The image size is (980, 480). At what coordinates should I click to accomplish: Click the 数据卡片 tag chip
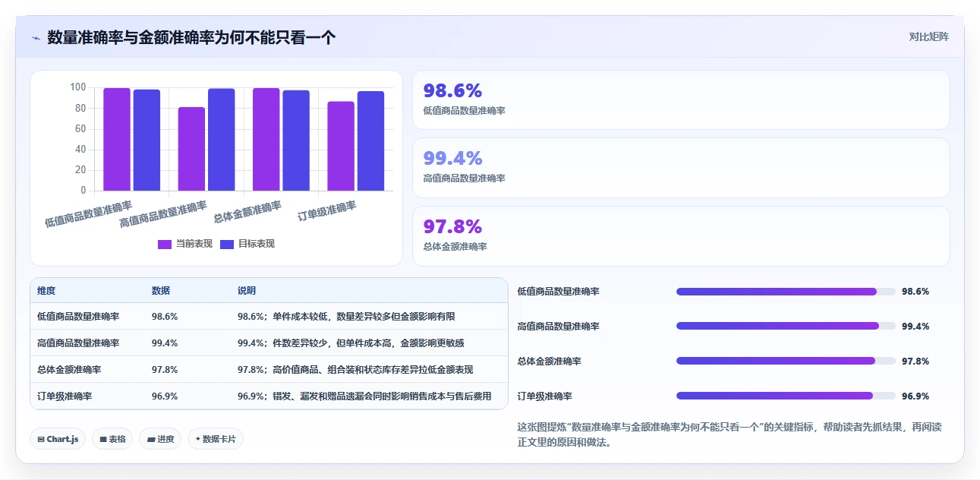pos(216,439)
